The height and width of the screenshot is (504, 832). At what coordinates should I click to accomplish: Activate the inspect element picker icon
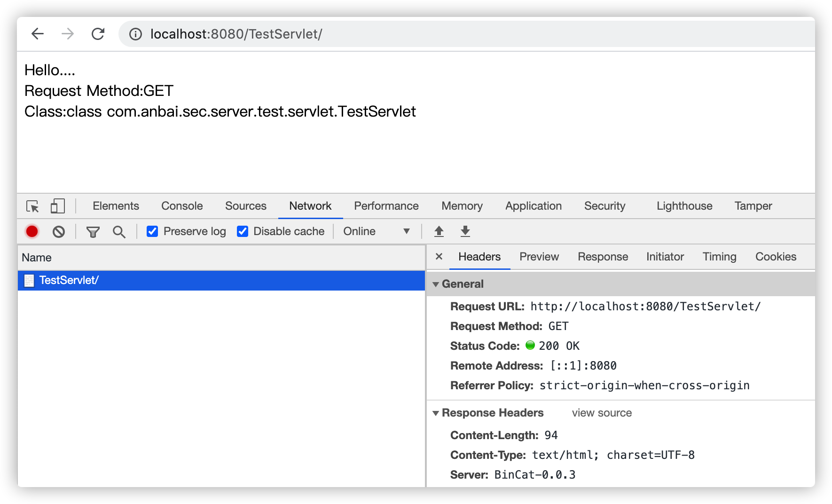tap(32, 206)
